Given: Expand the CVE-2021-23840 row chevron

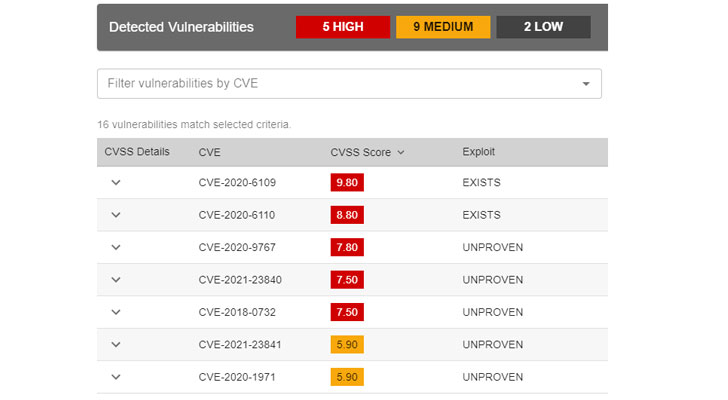Looking at the screenshot, I should click(x=116, y=280).
